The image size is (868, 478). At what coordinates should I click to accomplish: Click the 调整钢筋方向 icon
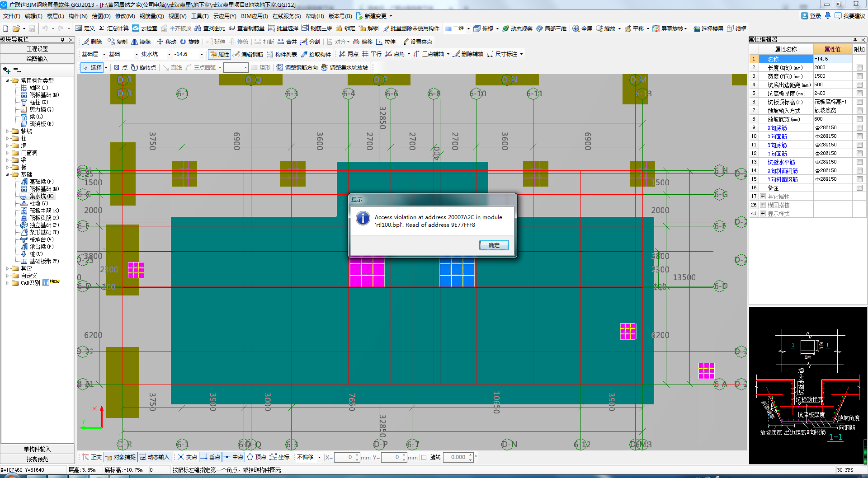click(x=280, y=67)
